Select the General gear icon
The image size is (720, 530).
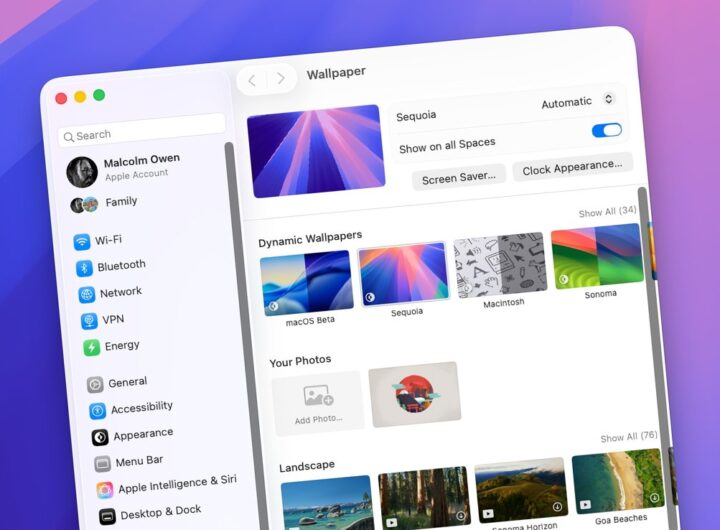95,384
